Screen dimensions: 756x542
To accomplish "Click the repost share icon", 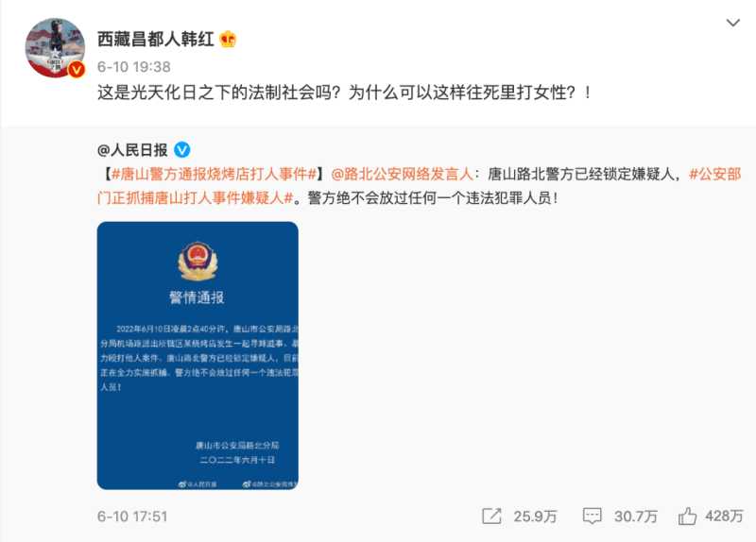I will click(x=491, y=516).
